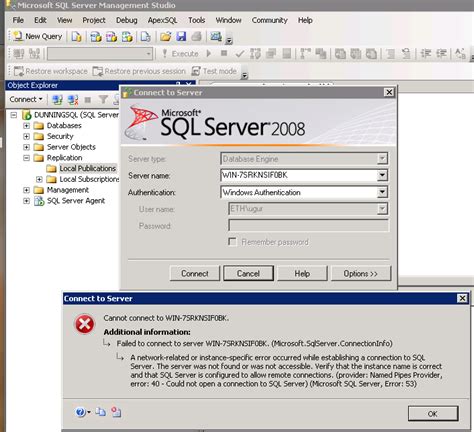474x432 pixels.
Task: Toggle the Remember password checkbox
Action: tap(232, 241)
